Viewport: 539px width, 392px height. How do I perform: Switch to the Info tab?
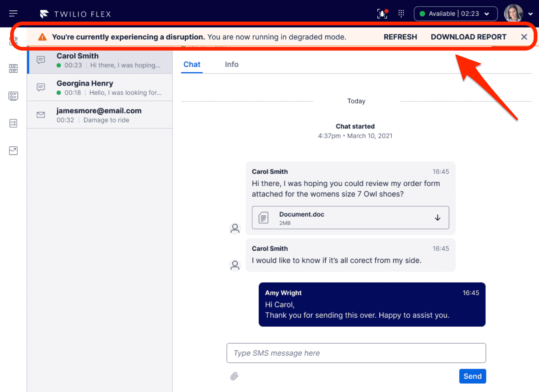pyautogui.click(x=231, y=64)
